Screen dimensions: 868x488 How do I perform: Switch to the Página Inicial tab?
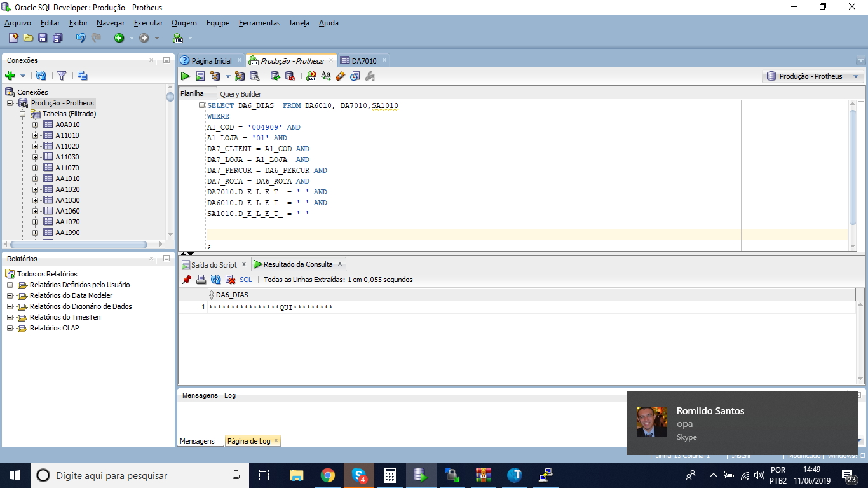click(212, 61)
